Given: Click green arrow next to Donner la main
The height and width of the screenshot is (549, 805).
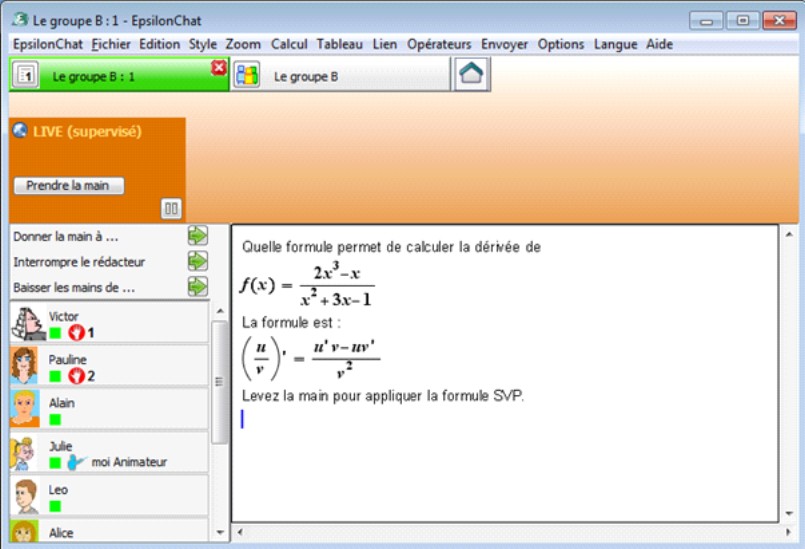Looking at the screenshot, I should pos(198,236).
